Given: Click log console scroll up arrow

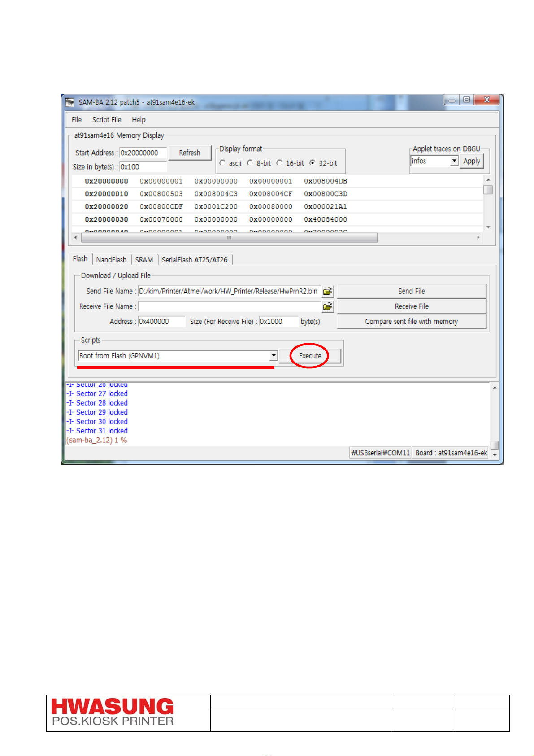Looking at the screenshot, I should click(x=495, y=387).
